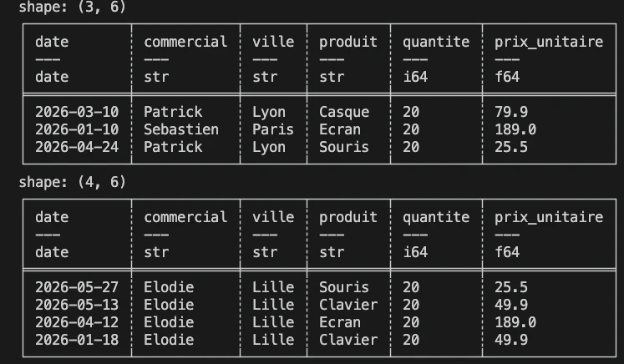Click the 'i64' type label in the first table
The height and width of the screenshot is (364, 624).
tap(415, 77)
